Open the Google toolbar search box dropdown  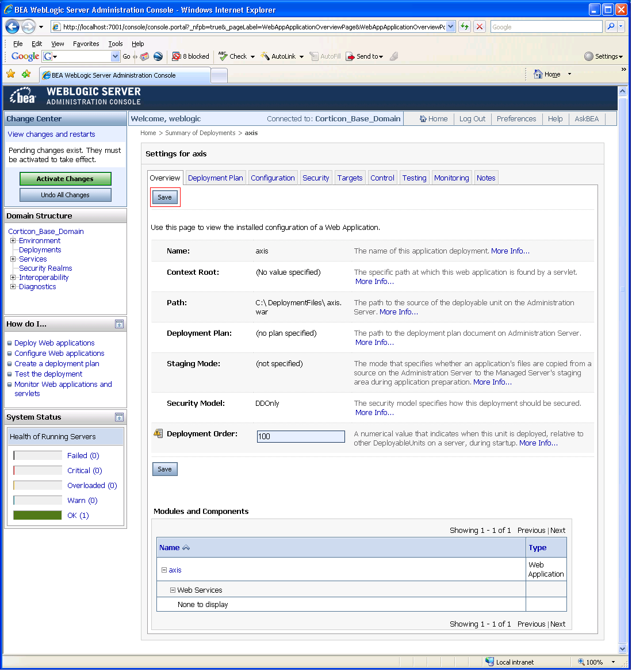[x=115, y=56]
